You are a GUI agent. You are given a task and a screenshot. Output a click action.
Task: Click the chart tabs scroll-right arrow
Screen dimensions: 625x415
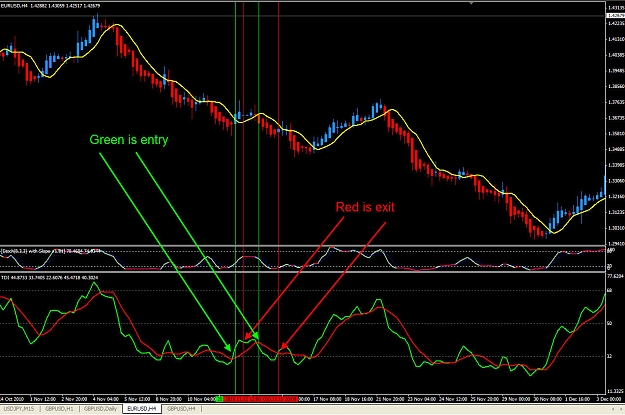[621, 409]
